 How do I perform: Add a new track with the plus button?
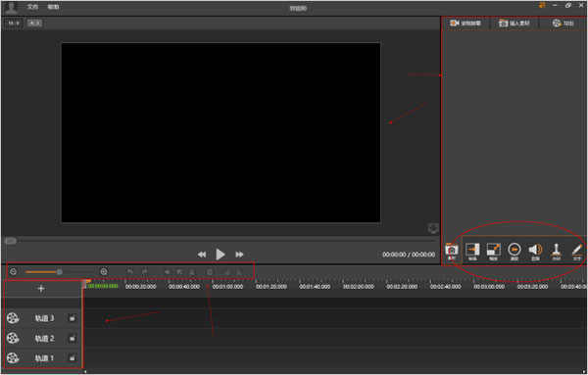point(41,289)
